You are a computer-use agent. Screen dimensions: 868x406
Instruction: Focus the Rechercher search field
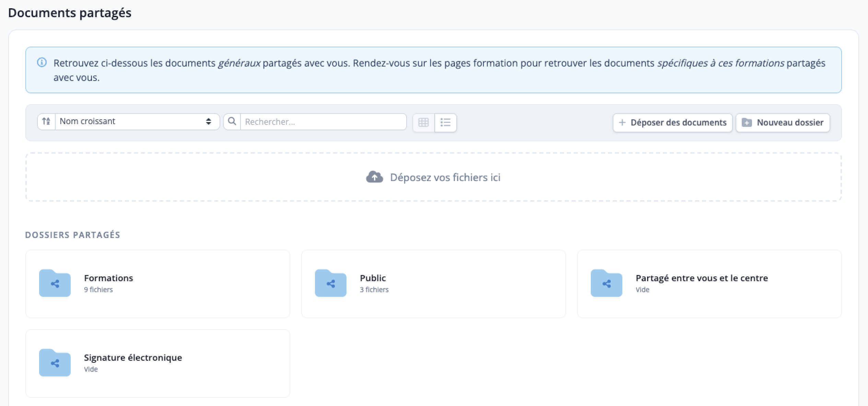[x=324, y=122]
